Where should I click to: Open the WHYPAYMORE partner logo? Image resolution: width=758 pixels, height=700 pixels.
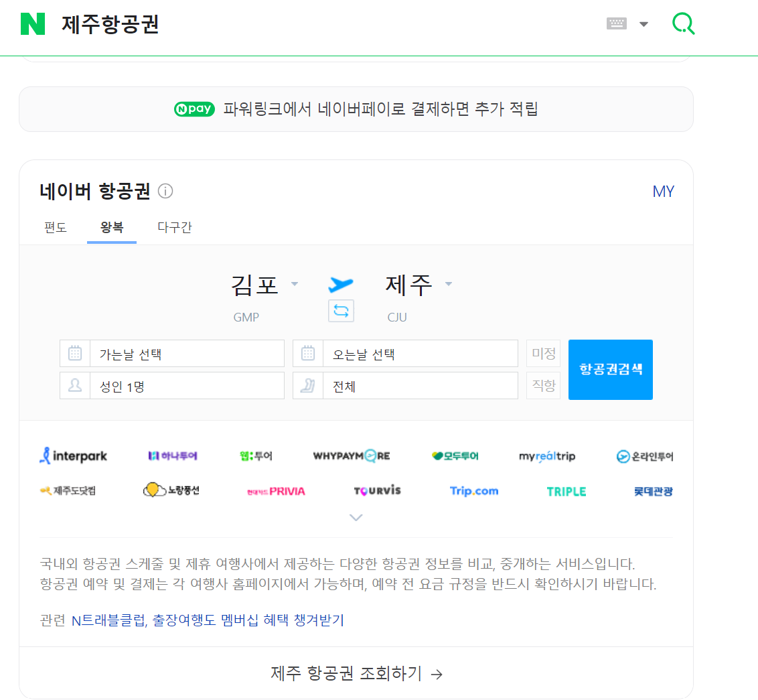352,456
